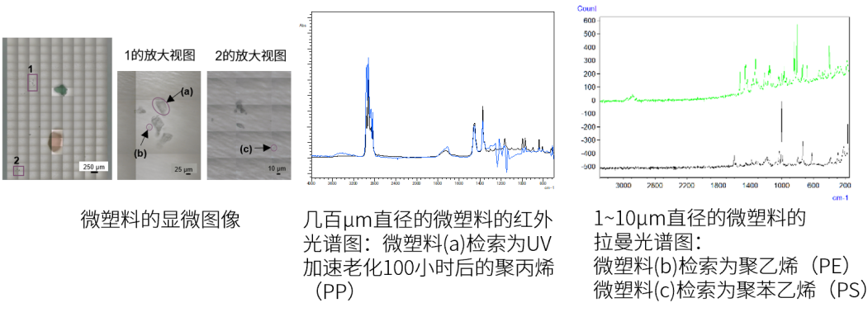The width and height of the screenshot is (868, 317).
Task: Click the "1400" tick on Raman x-axis
Action: point(750,186)
